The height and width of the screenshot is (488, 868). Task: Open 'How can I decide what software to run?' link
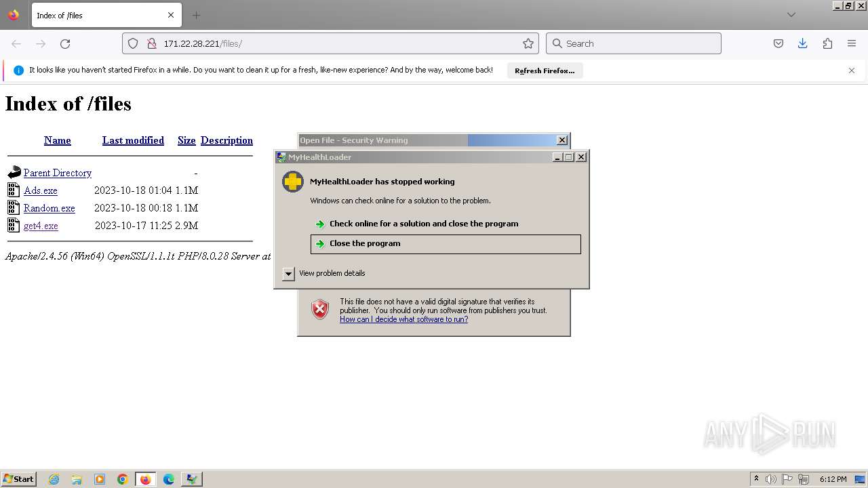[403, 319]
